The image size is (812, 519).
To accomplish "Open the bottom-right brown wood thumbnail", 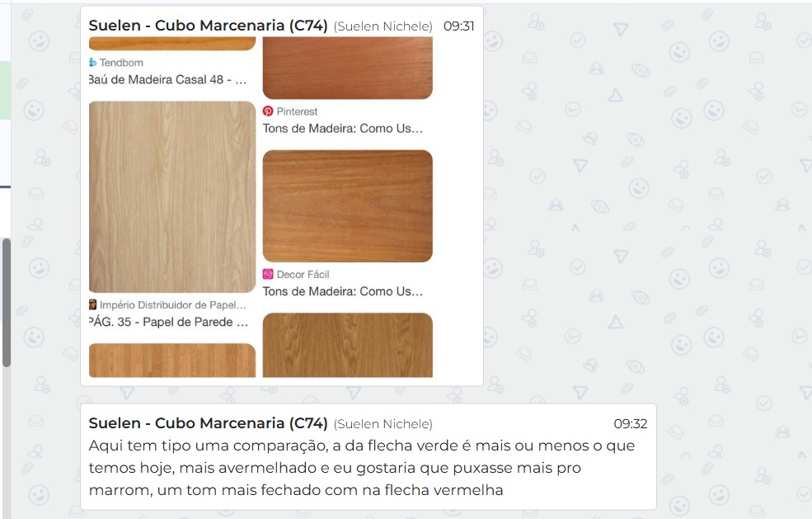I will tap(348, 345).
